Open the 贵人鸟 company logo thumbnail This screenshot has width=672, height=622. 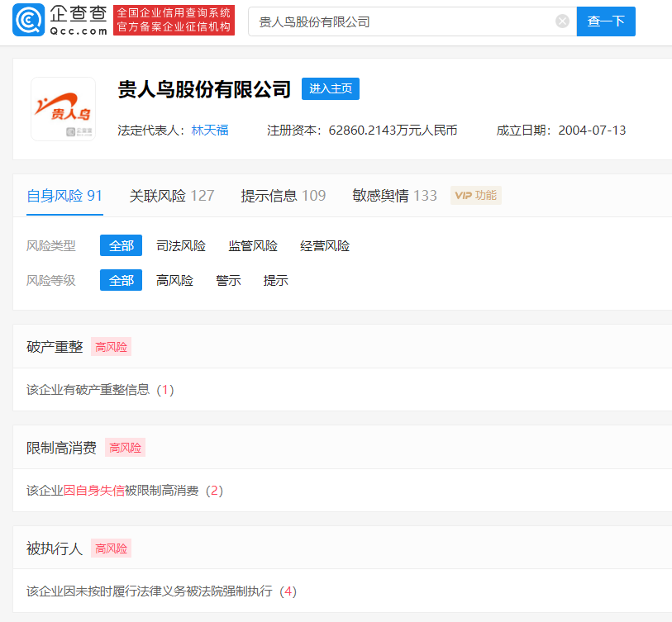point(63,109)
